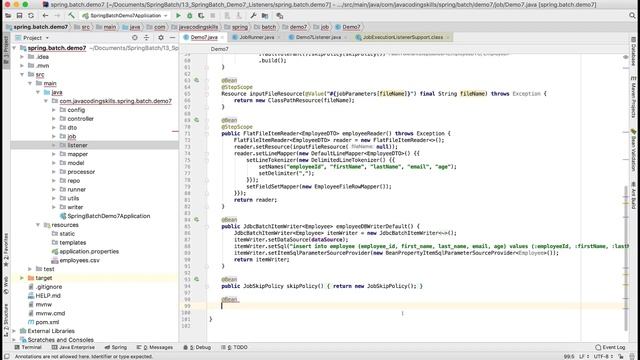This screenshot has height=360, width=640.
Task: Toggle tool window buttons in the status bar corner
Action: 7,356
